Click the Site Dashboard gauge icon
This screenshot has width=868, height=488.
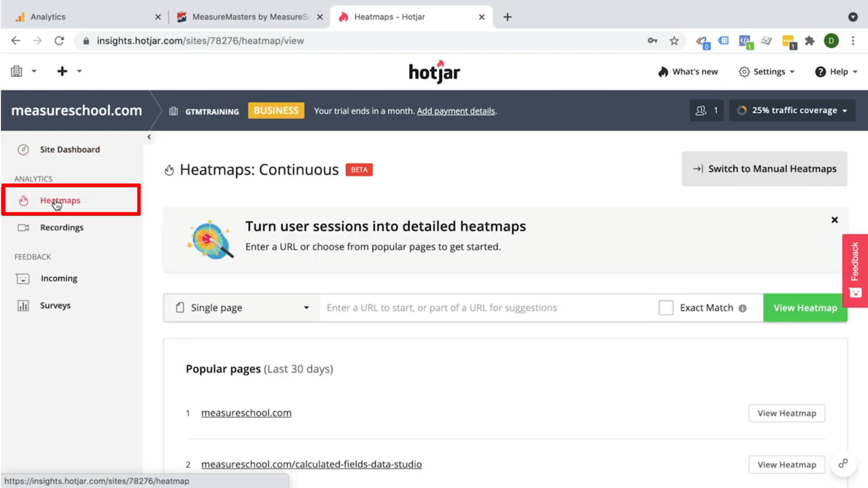coord(23,150)
